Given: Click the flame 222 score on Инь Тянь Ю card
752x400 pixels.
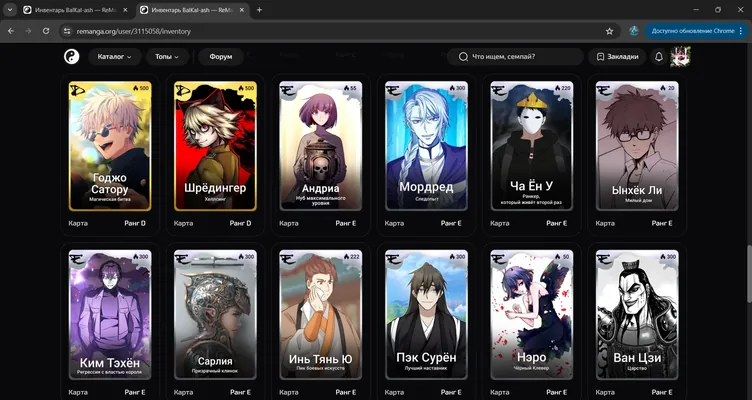Looking at the screenshot, I should point(351,257).
